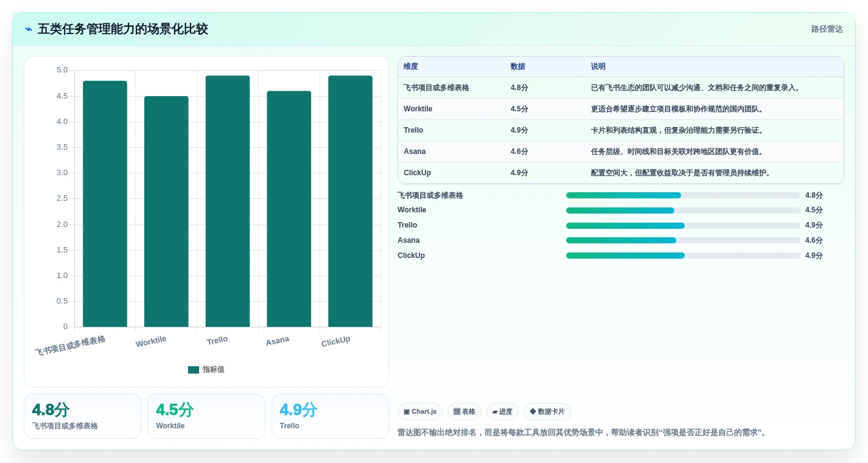The image size is (868, 463).
Task: Click the 5.0 y-axis tick label
Action: click(x=62, y=70)
